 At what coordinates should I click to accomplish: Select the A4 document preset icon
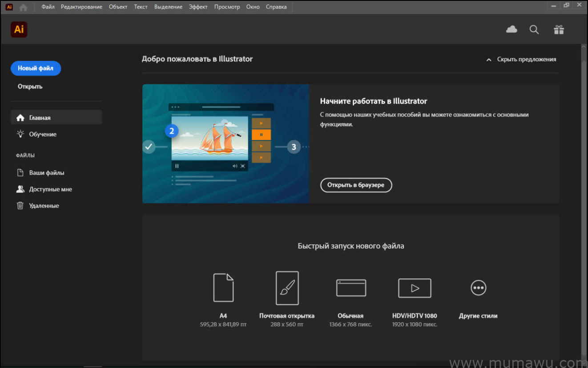(223, 288)
